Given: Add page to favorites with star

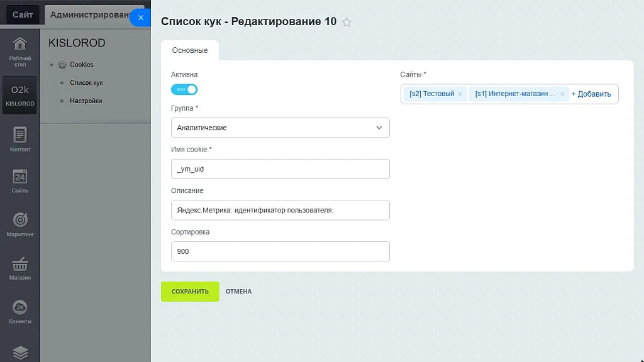Looking at the screenshot, I should tap(347, 22).
